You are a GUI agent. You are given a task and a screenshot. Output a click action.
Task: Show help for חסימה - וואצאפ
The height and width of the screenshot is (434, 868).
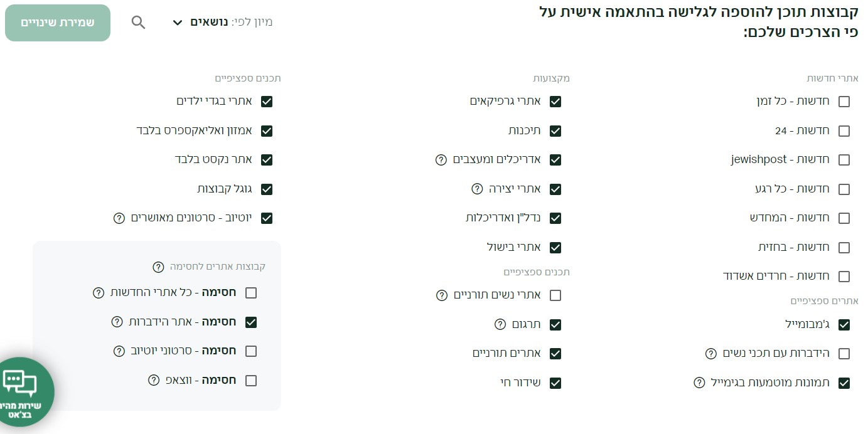coord(154,380)
